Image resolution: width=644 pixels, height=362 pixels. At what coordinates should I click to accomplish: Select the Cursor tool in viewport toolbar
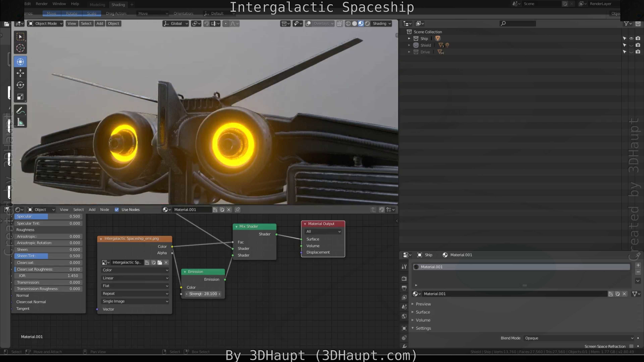[x=20, y=48]
